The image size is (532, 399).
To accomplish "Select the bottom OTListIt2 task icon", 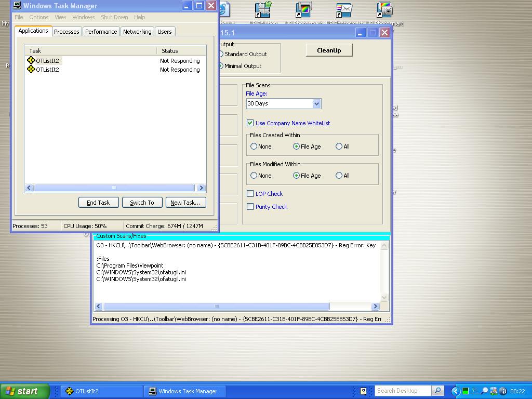I will pyautogui.click(x=31, y=69).
